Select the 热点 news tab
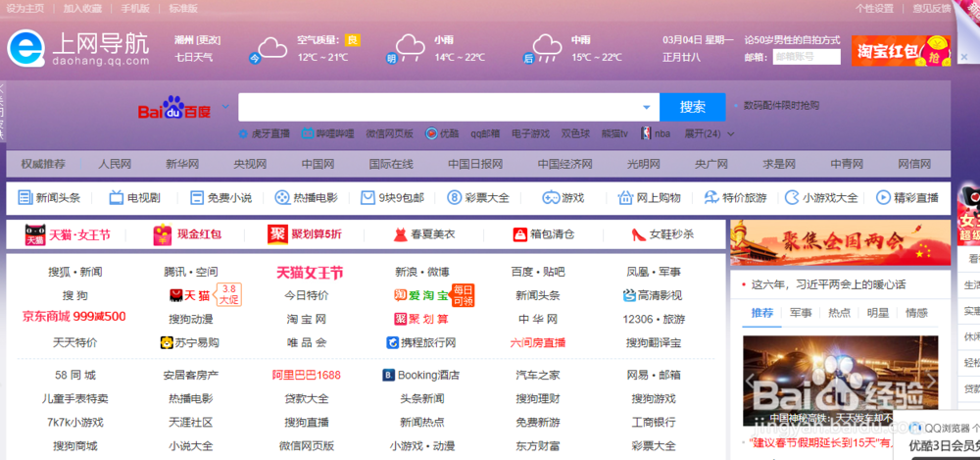Screen dimensions: 980x460 840,312
